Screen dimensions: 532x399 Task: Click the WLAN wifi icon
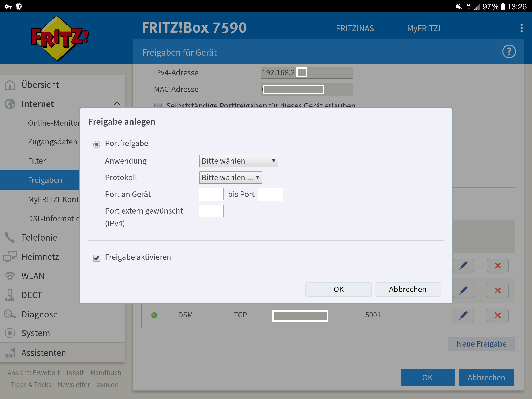(x=10, y=276)
